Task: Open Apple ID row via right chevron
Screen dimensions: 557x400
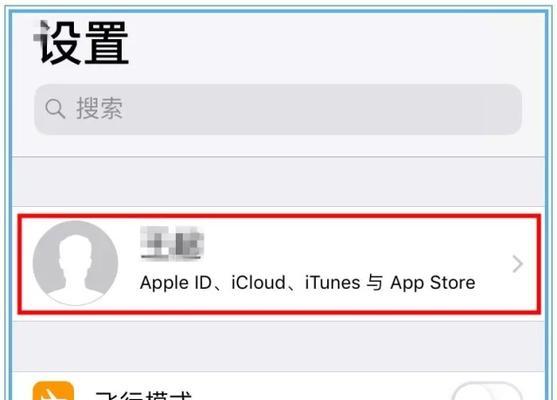Action: [518, 264]
